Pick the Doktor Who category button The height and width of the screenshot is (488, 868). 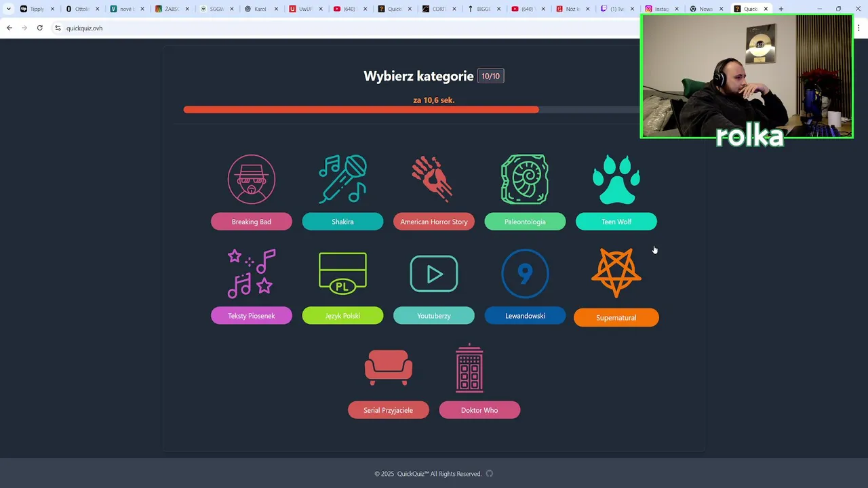pos(479,410)
